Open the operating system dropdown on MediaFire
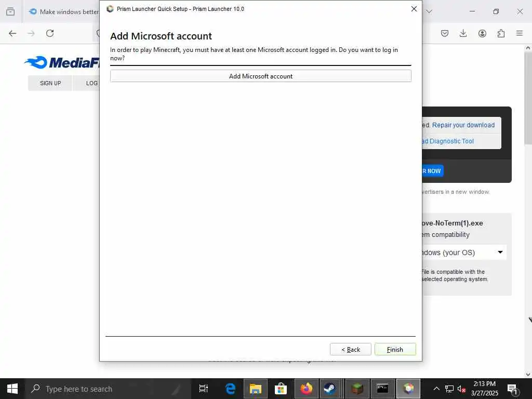Screen dimensions: 532x399 tap(464, 252)
